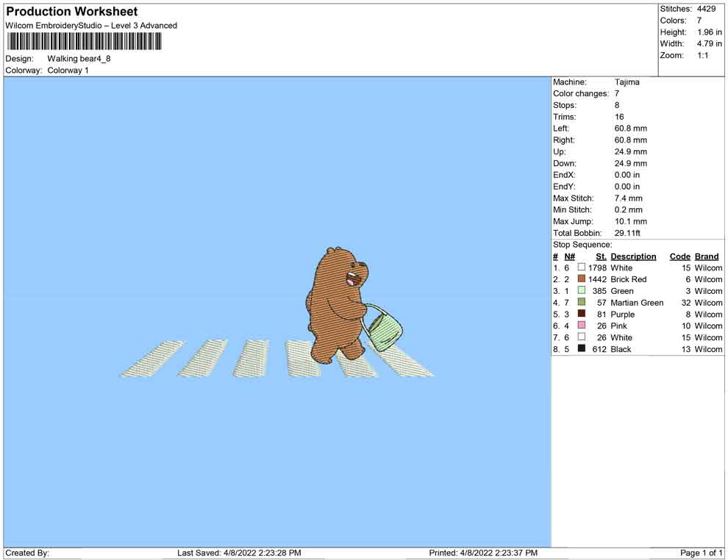The width and height of the screenshot is (728, 560).
Task: Select the light Green swatch in row 3
Action: point(582,291)
